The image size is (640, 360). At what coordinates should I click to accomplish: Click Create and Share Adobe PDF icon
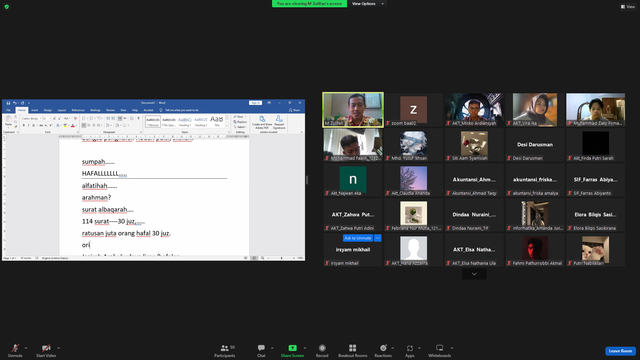(262, 119)
